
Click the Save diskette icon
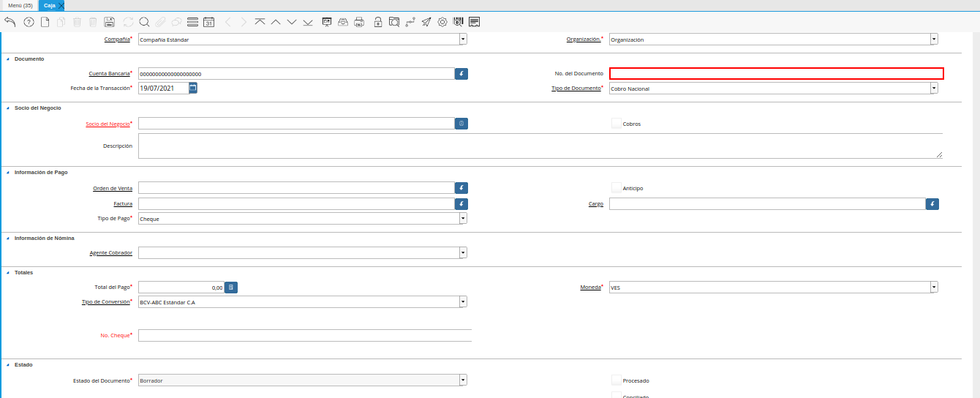click(110, 22)
